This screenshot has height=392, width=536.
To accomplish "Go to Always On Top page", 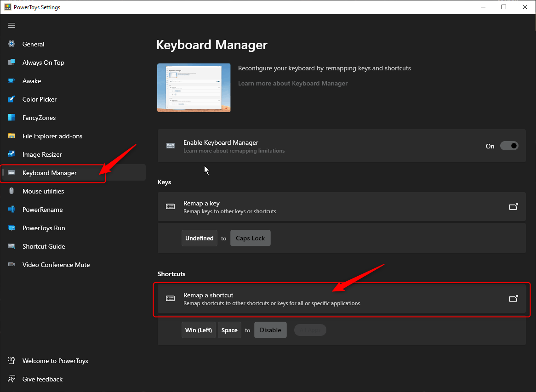I will coord(73,62).
